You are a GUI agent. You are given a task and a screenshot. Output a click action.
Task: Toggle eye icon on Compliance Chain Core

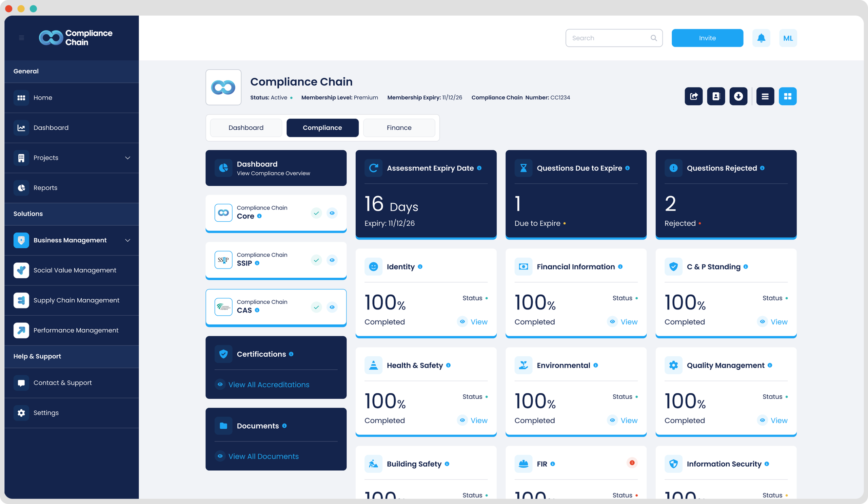pyautogui.click(x=332, y=213)
